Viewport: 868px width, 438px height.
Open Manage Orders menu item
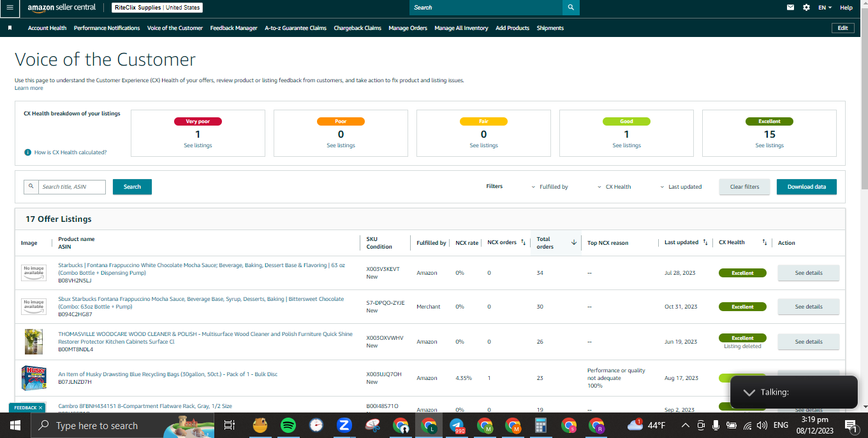(x=408, y=28)
